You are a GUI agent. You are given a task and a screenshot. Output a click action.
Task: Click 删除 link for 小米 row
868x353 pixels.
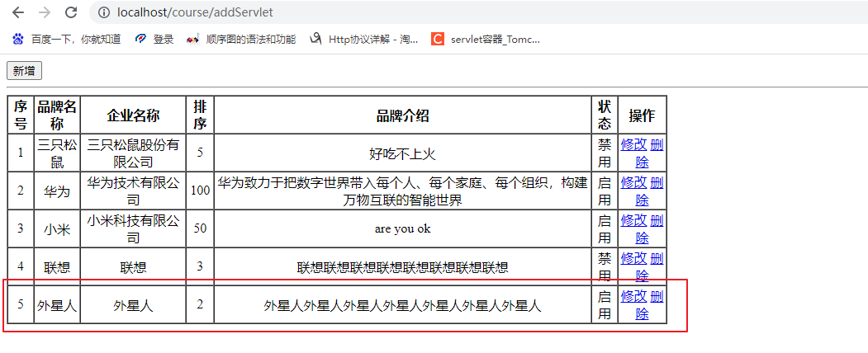pos(657,220)
